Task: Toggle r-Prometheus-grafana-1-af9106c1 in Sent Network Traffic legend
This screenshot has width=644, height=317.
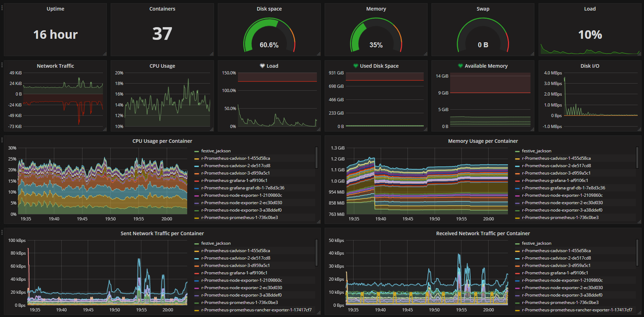Action: point(234,273)
